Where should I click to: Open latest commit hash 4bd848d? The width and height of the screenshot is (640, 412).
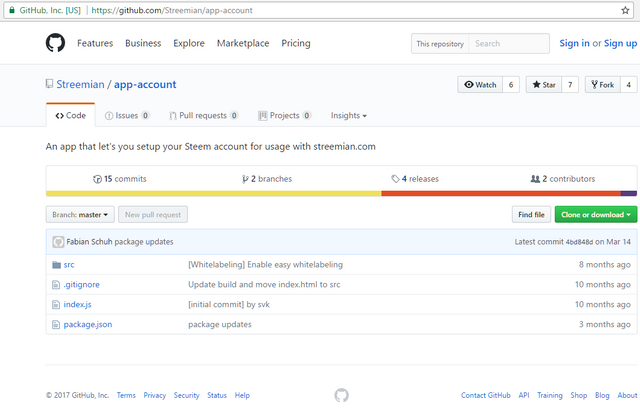(579, 242)
